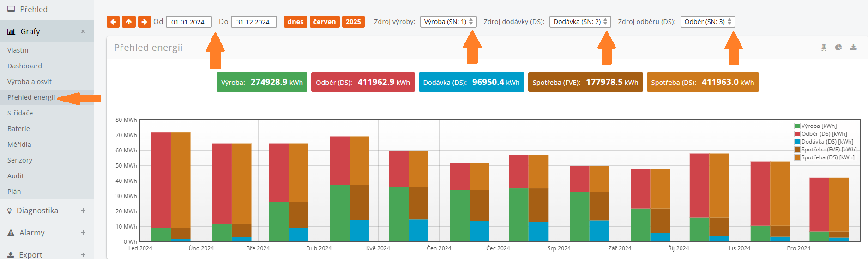The width and height of the screenshot is (868, 259).
Task: Click the up arrow period button
Action: point(129,22)
